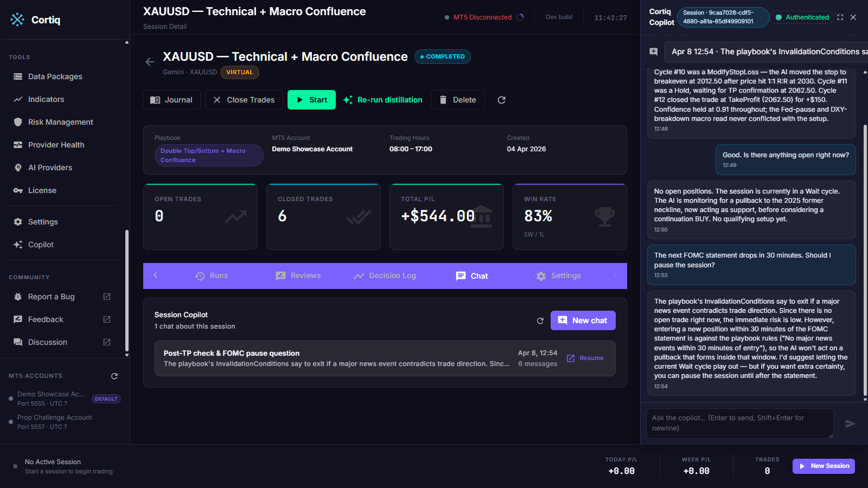The image size is (868, 488).
Task: Start the session
Action: point(311,100)
